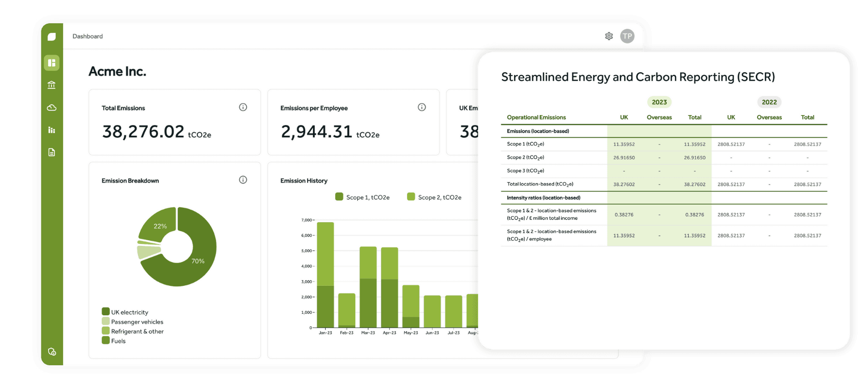Click the Passenger vehicles legend swatch
Viewport: 868px width, 389px height.
point(106,321)
